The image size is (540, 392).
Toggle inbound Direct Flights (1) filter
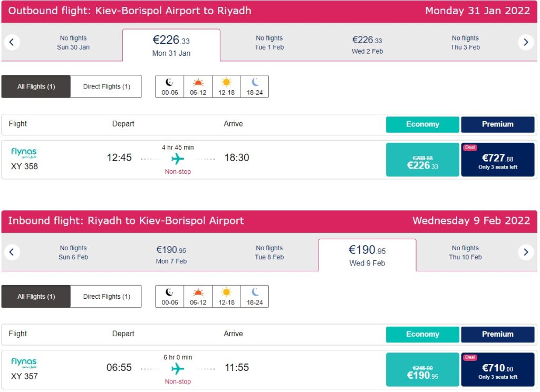coord(107,296)
